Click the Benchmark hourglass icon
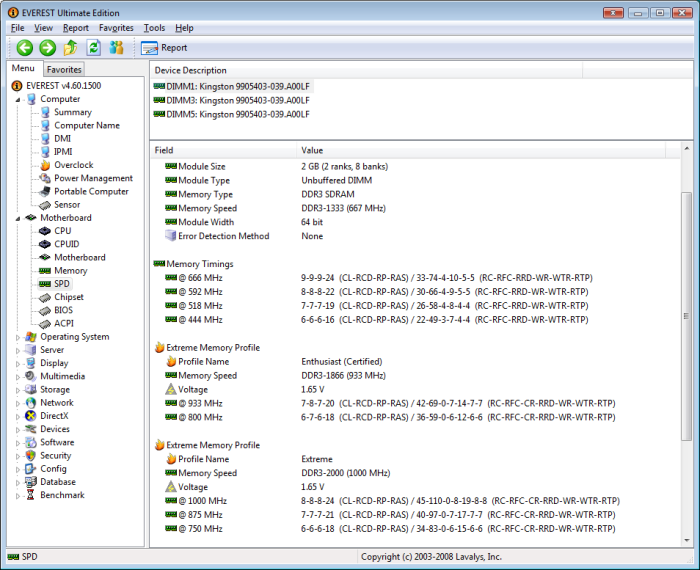 click(x=30, y=495)
